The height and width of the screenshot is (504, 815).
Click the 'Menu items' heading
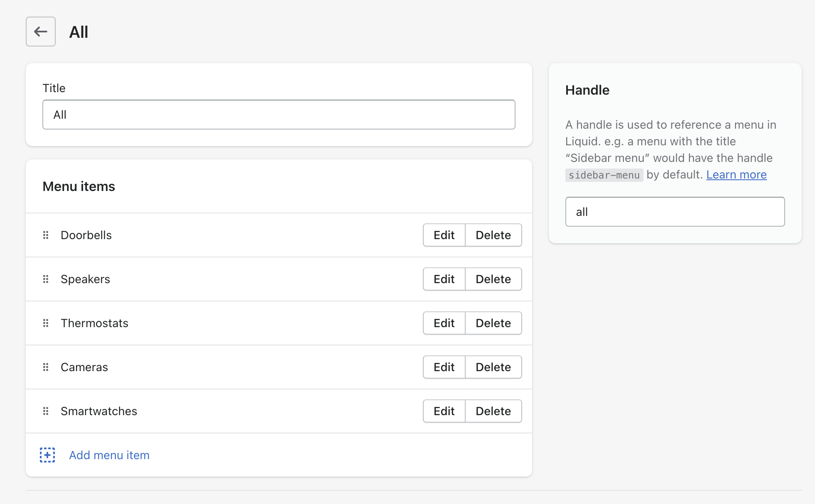click(x=79, y=186)
